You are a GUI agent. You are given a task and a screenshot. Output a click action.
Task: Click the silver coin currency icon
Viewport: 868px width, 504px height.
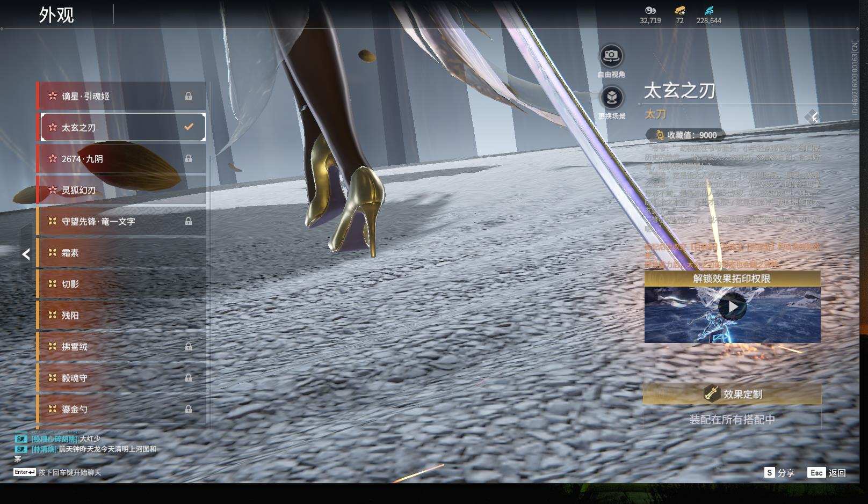pyautogui.click(x=650, y=10)
